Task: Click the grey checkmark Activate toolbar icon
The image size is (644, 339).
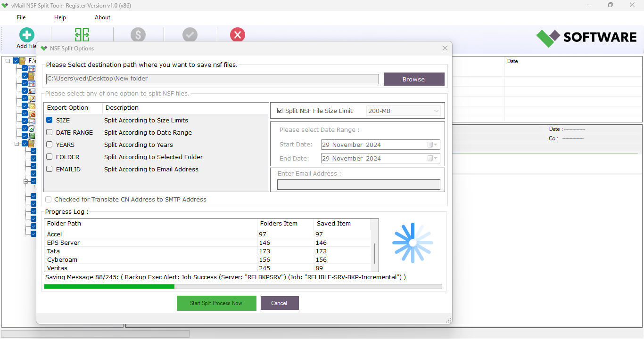Action: [190, 35]
